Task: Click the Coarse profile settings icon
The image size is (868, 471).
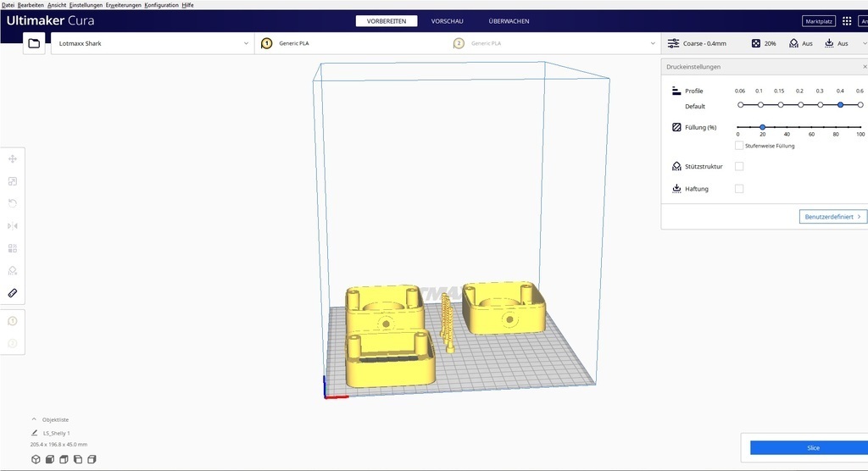Action: (673, 43)
